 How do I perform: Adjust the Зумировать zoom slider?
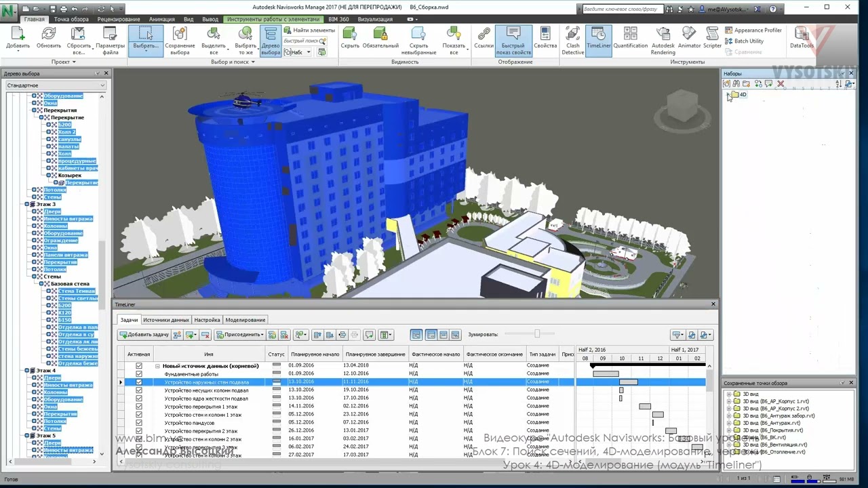(x=537, y=333)
